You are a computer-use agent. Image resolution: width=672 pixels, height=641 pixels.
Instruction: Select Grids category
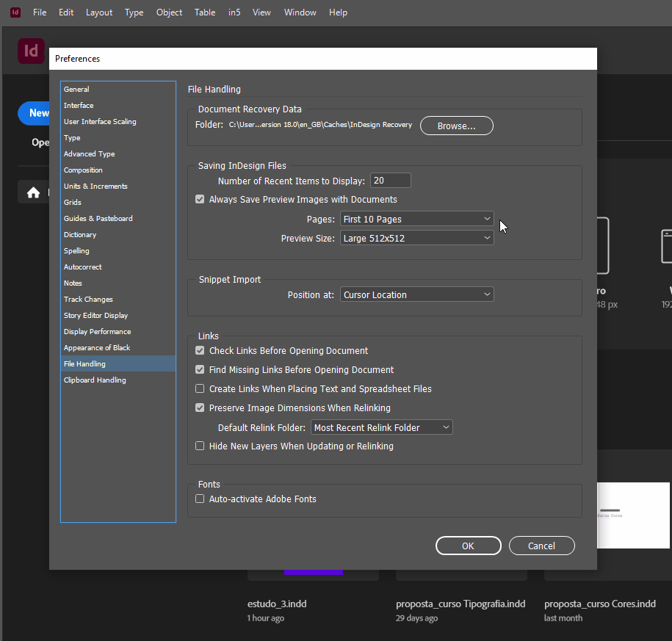118,202
